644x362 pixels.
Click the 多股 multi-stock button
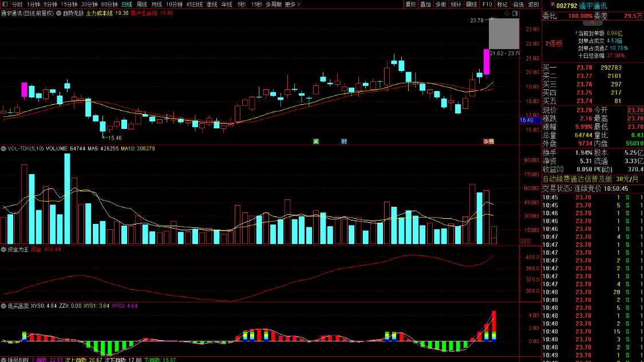point(441,5)
